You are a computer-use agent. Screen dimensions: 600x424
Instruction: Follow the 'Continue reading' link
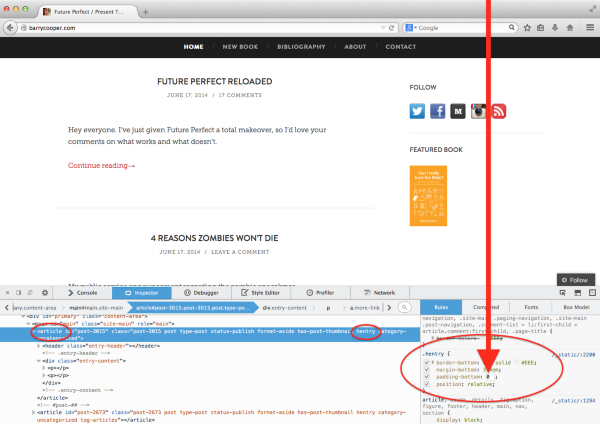point(101,165)
